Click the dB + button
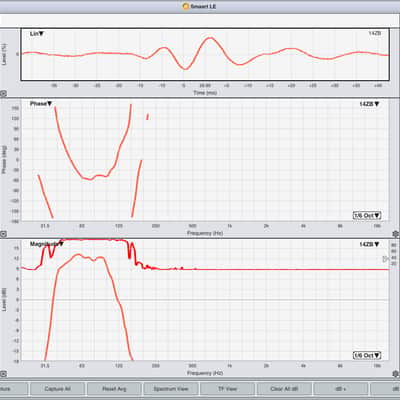The height and width of the screenshot is (400, 400). pyautogui.click(x=341, y=389)
